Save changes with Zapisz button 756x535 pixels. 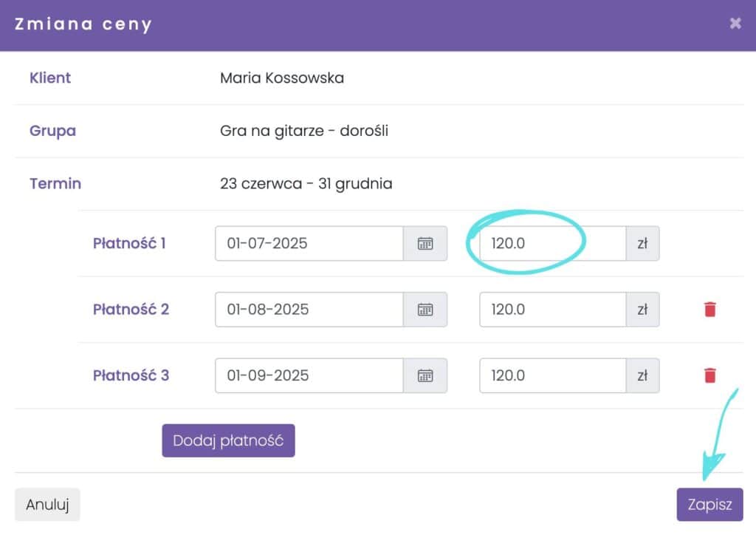(709, 505)
